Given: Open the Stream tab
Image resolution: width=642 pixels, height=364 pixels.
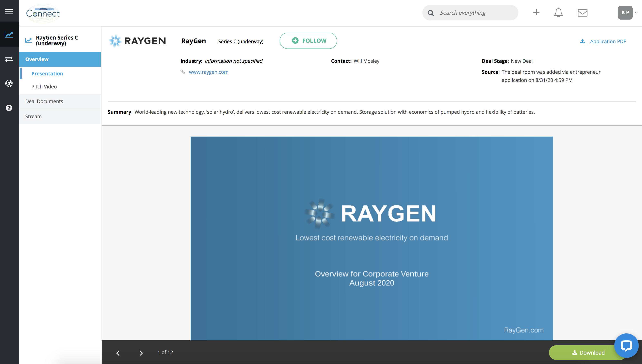Looking at the screenshot, I should [x=33, y=116].
